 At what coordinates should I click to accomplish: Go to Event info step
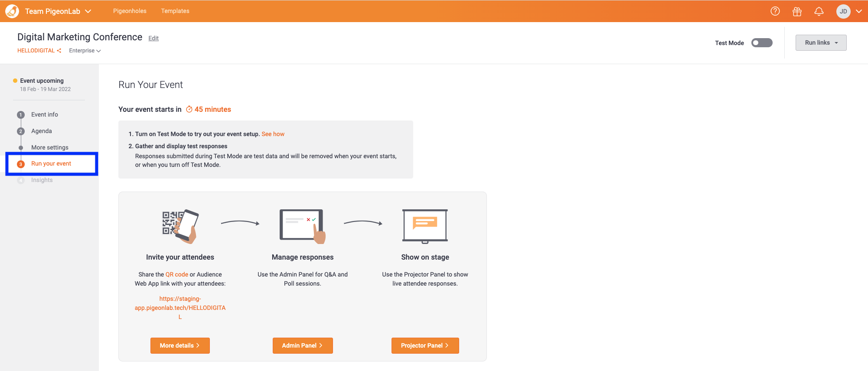coord(45,114)
